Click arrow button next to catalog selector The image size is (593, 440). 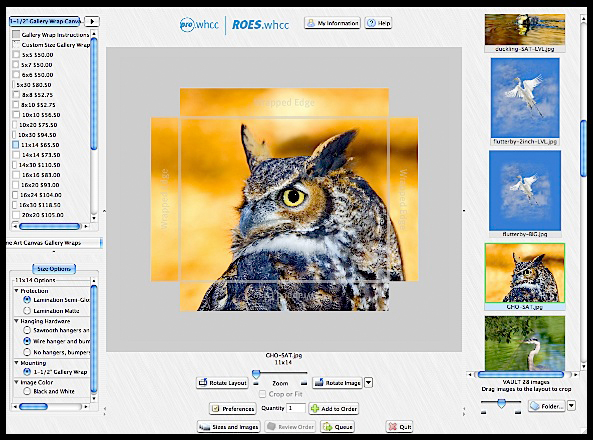click(x=92, y=22)
